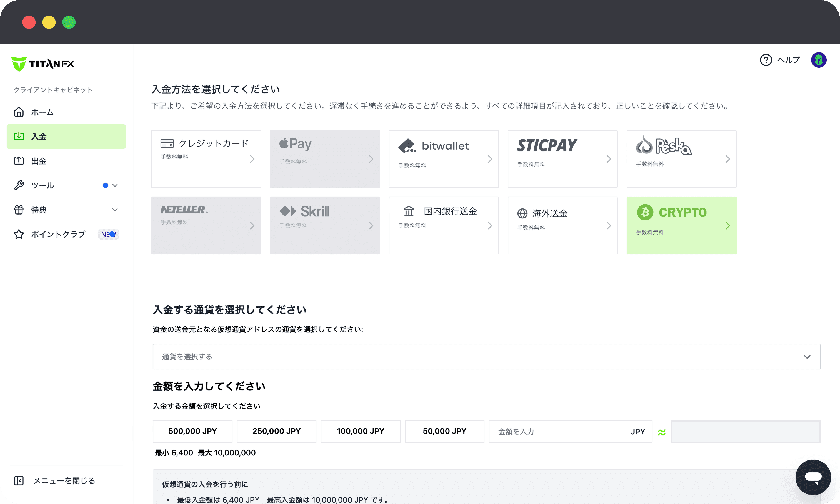This screenshot has width=840, height=504.
Task: Click the green approximately-equal conversion icon
Action: pos(662,432)
